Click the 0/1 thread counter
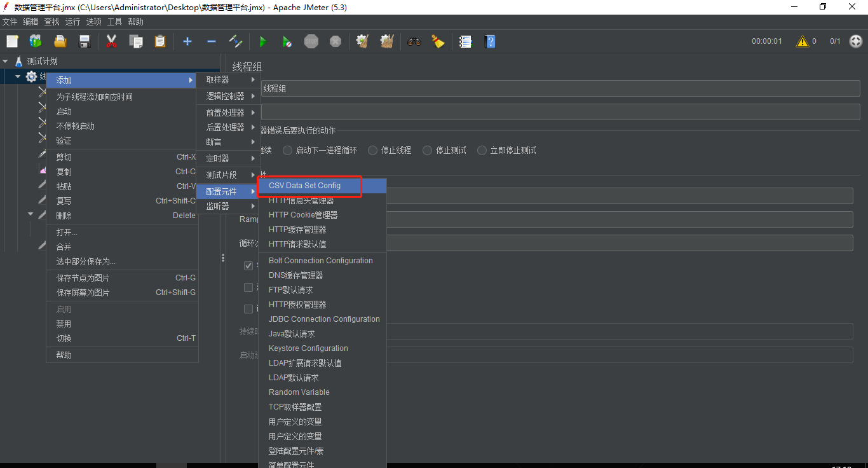The width and height of the screenshot is (868, 468). pyautogui.click(x=835, y=41)
